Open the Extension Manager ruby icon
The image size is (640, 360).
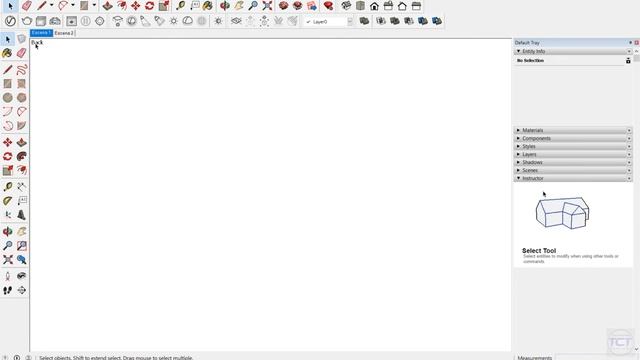click(x=328, y=6)
